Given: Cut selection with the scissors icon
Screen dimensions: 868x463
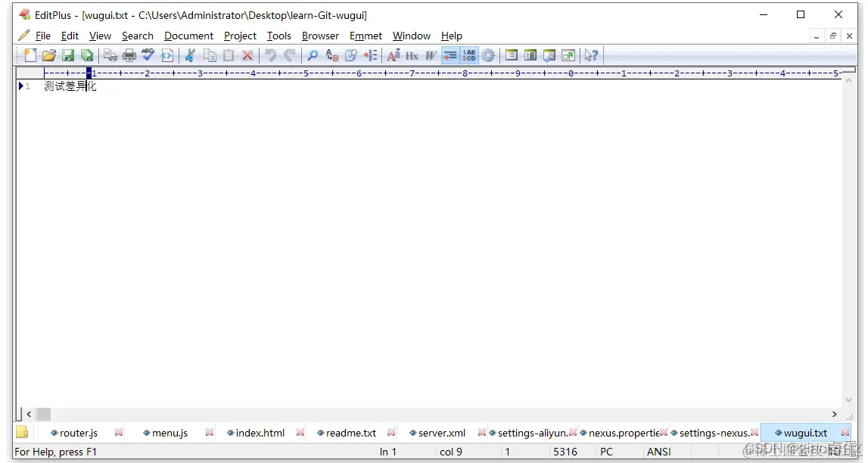Looking at the screenshot, I should [190, 55].
